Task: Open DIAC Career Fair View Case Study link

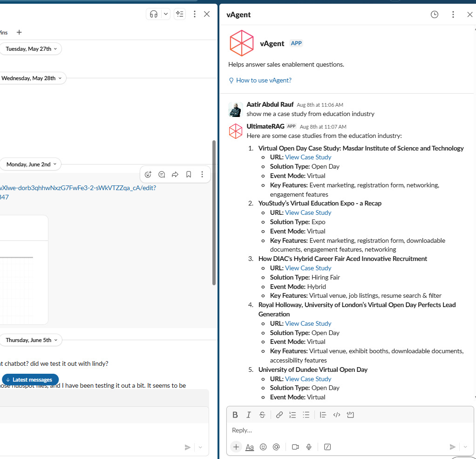Action: pyautogui.click(x=308, y=268)
